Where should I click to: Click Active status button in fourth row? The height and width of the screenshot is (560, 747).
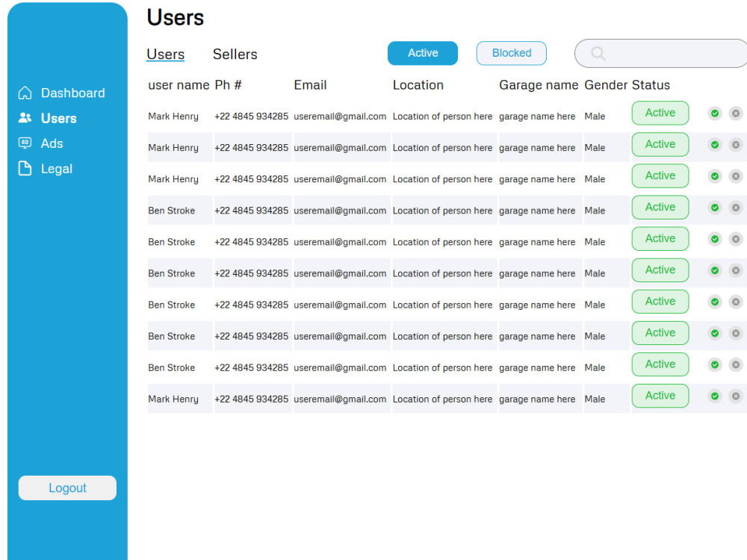click(x=660, y=207)
